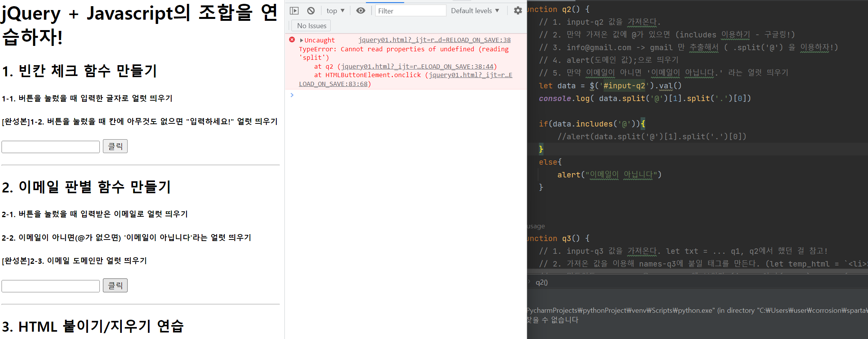Click the page text '[완성본]2-3. 이메일 도메인만 얼럿 띄우기'
This screenshot has width=868, height=339.
74,261
